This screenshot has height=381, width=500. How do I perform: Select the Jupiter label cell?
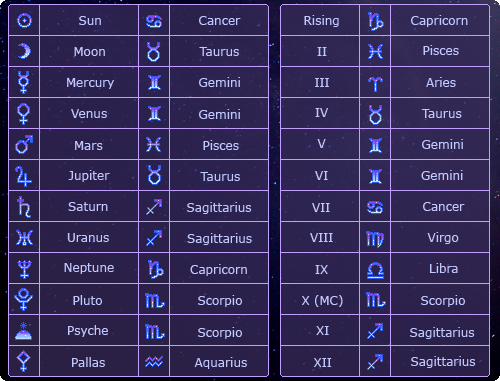pos(89,176)
